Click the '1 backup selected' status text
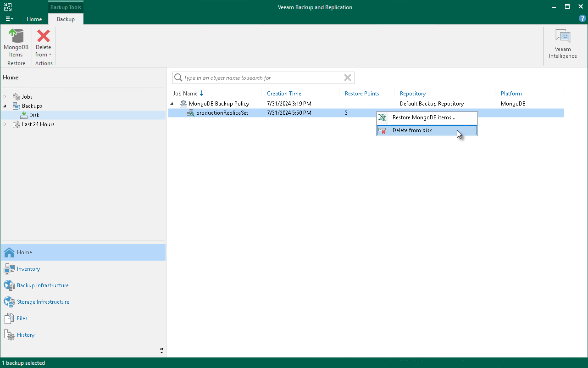The width and height of the screenshot is (588, 368). click(x=23, y=363)
